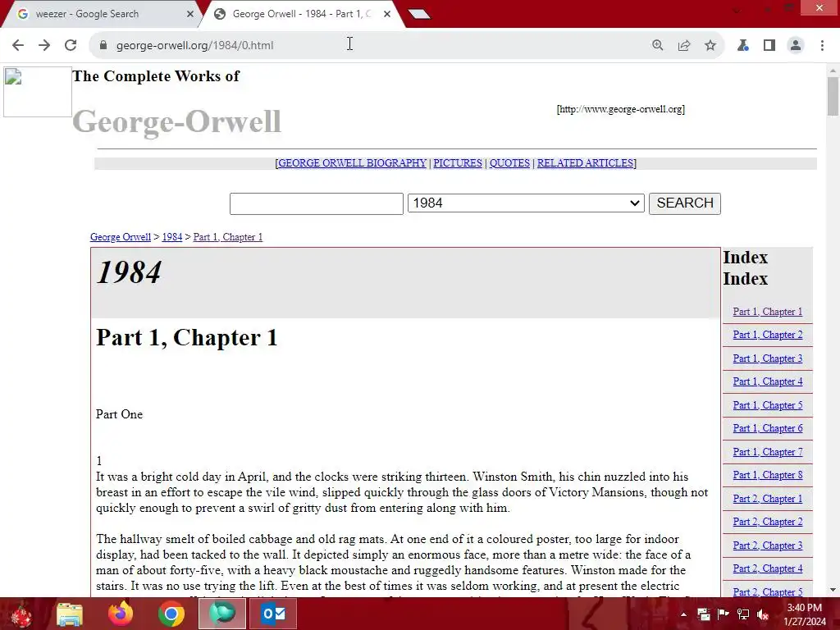The height and width of the screenshot is (630, 840).
Task: Open index link Part 2, Chapter 2
Action: 768,521
